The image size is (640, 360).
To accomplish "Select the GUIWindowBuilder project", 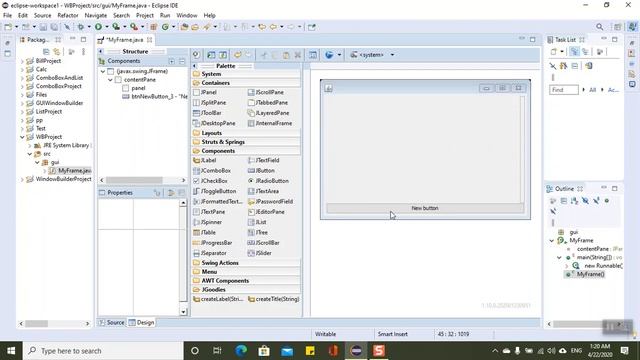I will point(55,103).
